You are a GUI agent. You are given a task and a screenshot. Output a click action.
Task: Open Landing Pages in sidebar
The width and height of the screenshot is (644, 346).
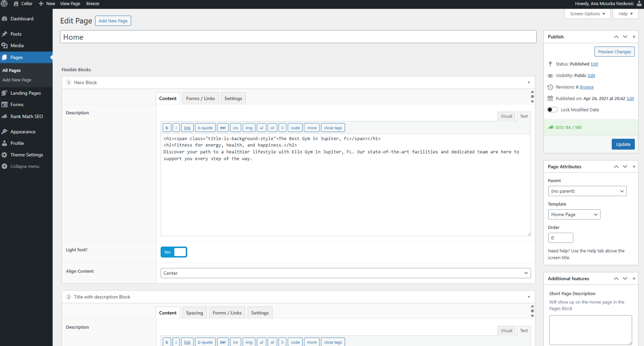(x=26, y=93)
